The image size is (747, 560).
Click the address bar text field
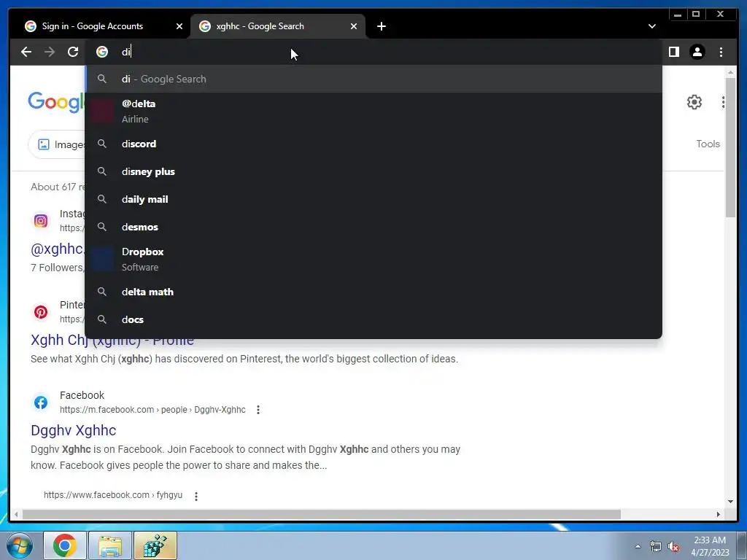(x=373, y=52)
